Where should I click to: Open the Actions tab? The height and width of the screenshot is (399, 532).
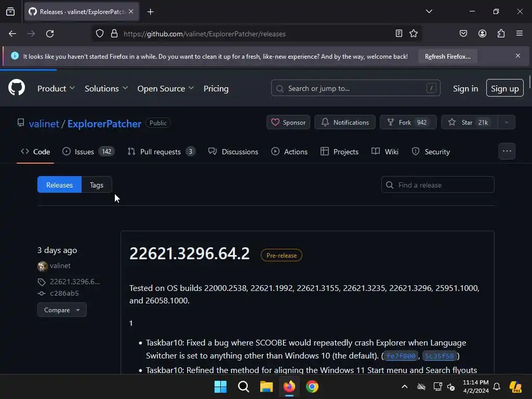[289, 152]
